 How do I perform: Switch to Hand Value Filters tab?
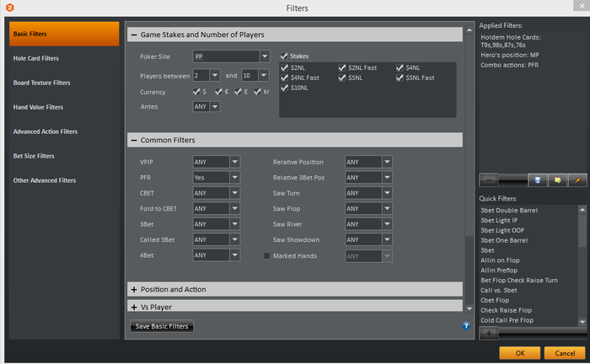[64, 107]
